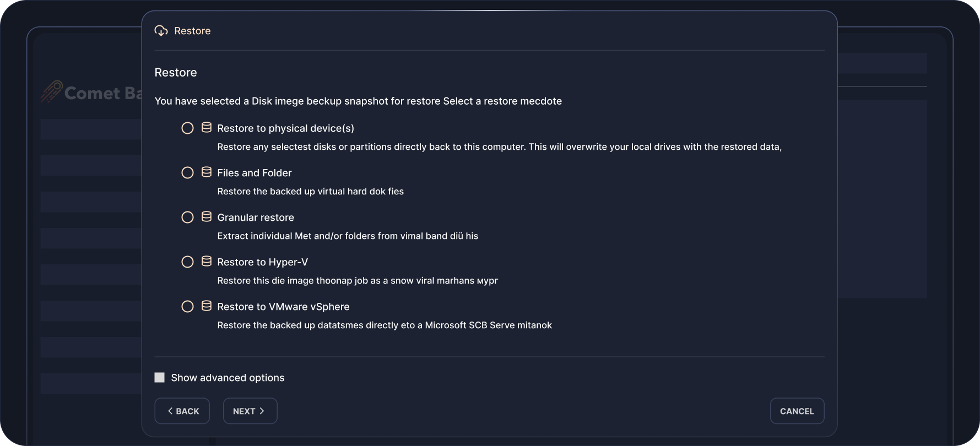Click the Restore cloud icon in header
Screen dimensions: 980x446
coord(161,31)
